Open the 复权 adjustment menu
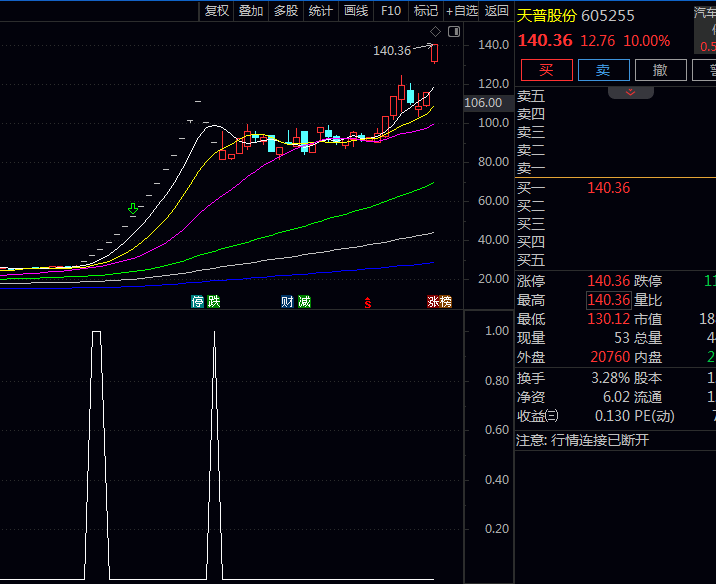The height and width of the screenshot is (584, 716). [217, 11]
